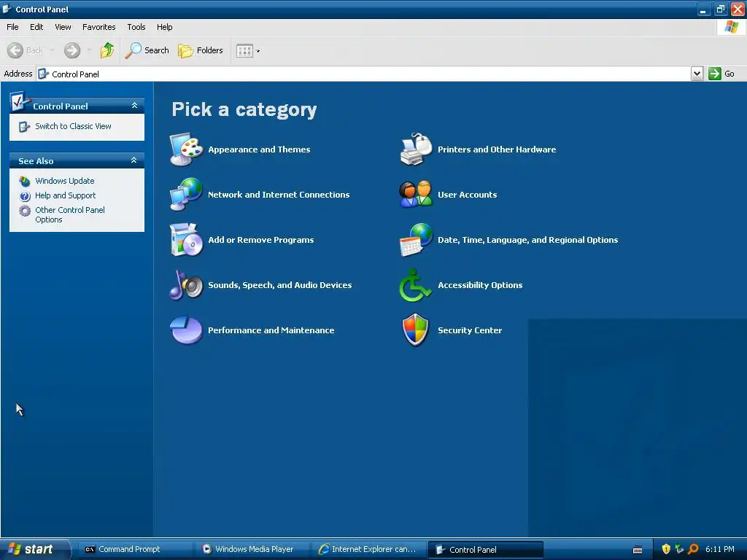747x560 pixels.
Task: Click the Accessibility Options text link
Action: [x=480, y=285]
